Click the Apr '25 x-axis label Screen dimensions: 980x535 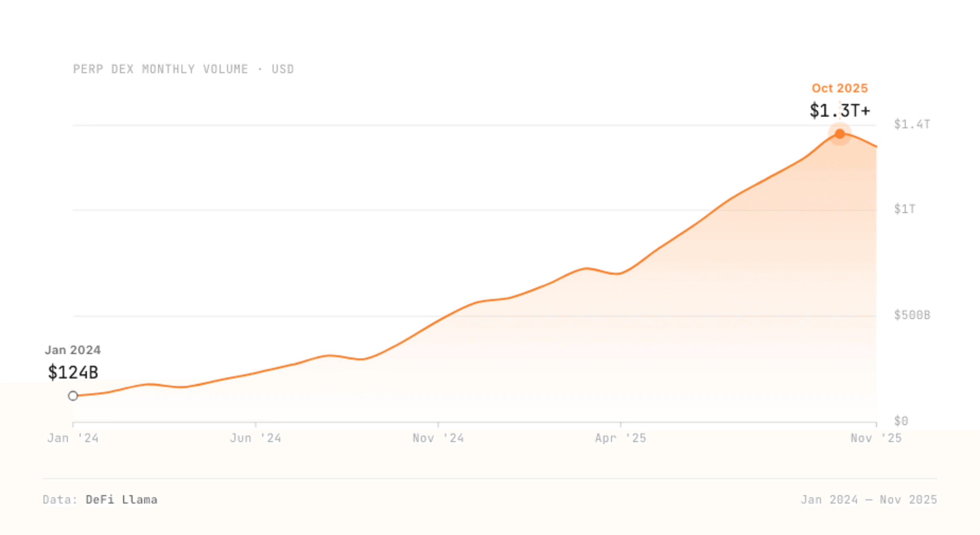coord(621,438)
